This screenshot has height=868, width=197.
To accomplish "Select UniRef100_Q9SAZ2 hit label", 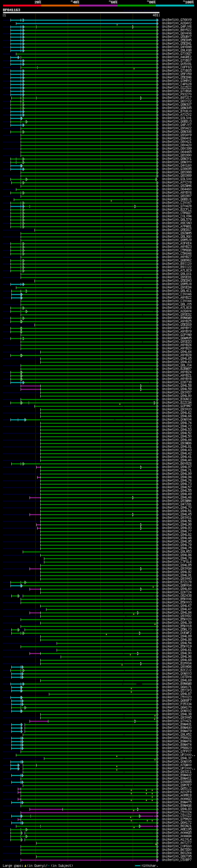I will click(177, 128).
